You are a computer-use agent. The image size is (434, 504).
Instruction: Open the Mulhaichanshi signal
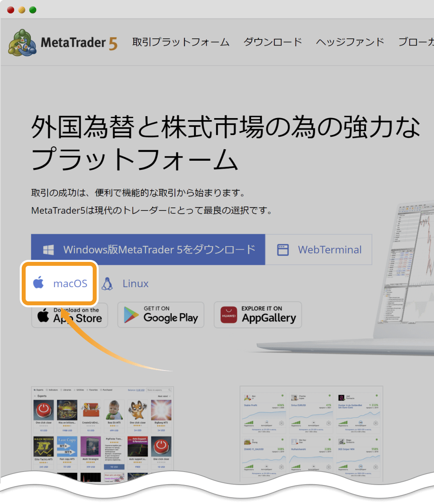299,449
